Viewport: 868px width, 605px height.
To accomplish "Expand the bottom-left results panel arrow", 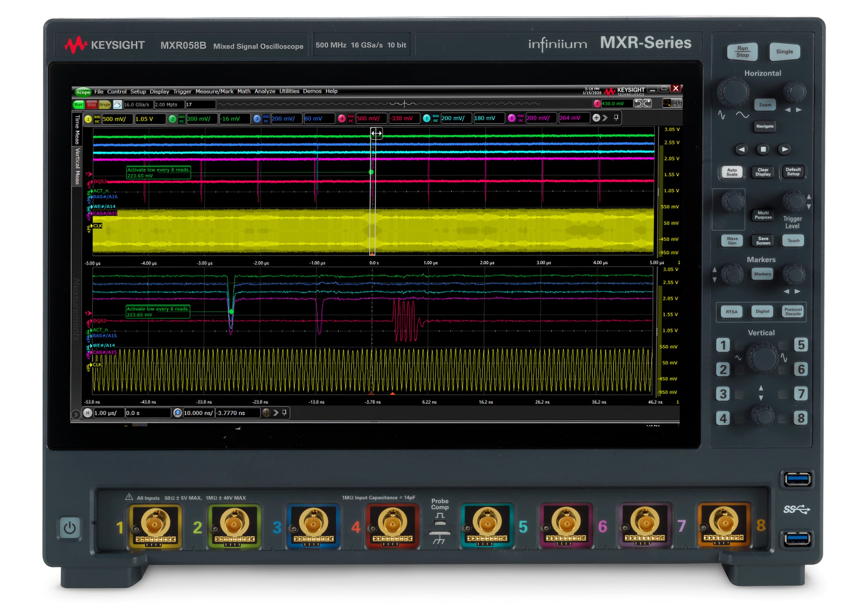I will [x=76, y=414].
